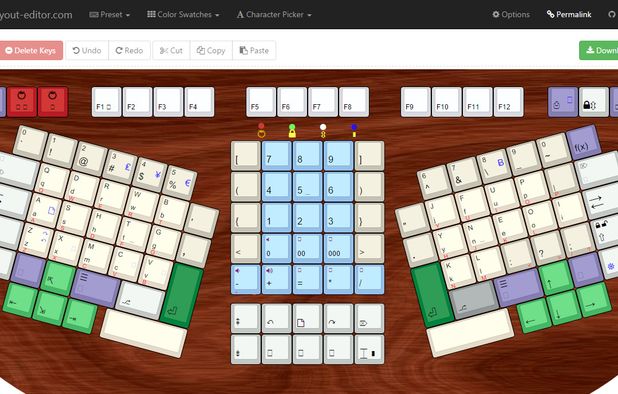This screenshot has height=394, width=618.
Task: Select the F8 key
Action: click(x=354, y=102)
